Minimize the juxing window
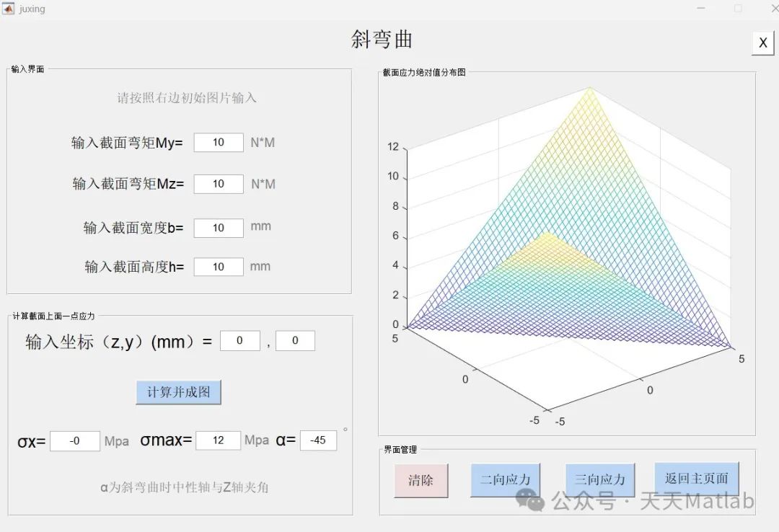779x532 pixels. pyautogui.click(x=701, y=9)
